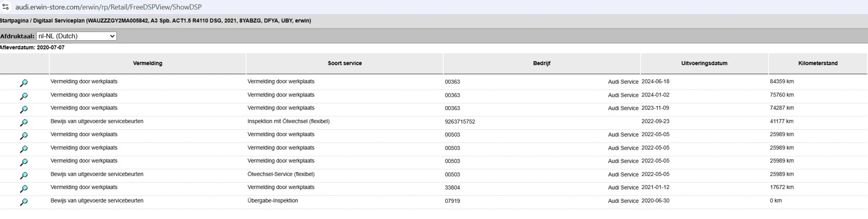
Task: Open the Afdruktaal language dropdown
Action: pos(76,36)
